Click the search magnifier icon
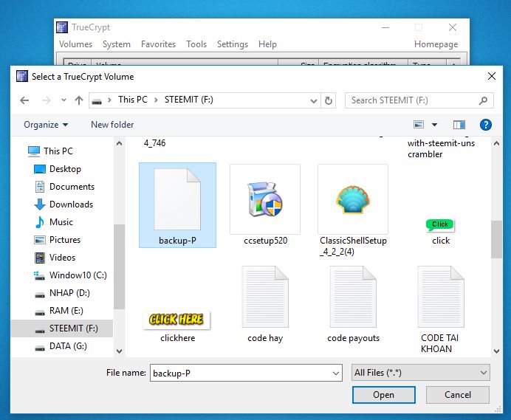Screen dimensions: 511x420 tap(483, 100)
